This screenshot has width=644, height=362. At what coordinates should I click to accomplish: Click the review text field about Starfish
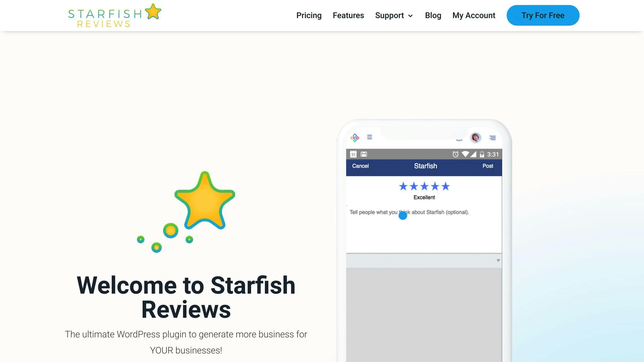424,229
